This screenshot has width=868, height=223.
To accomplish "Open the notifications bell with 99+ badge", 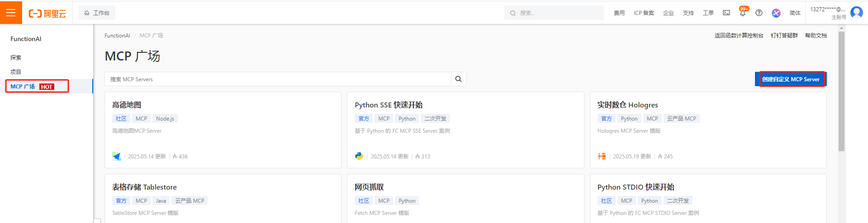I will point(743,13).
